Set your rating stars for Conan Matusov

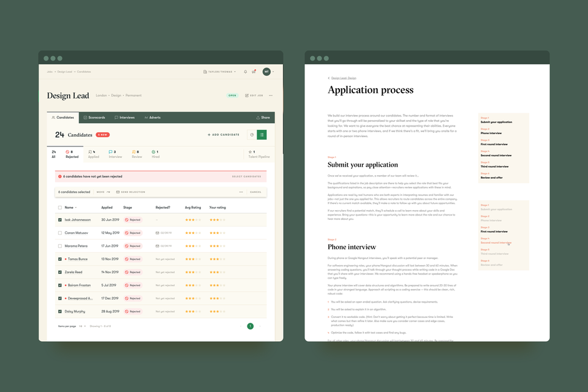coord(217,233)
